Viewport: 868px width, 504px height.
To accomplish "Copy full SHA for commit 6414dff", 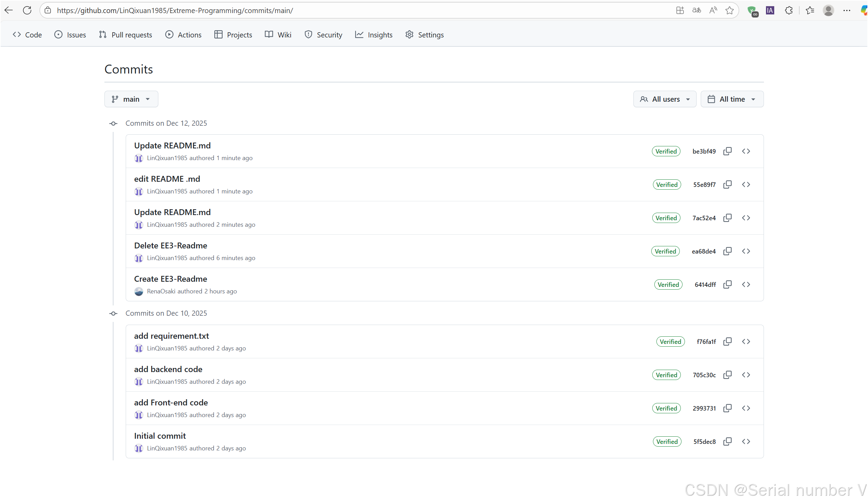I will [x=727, y=284].
